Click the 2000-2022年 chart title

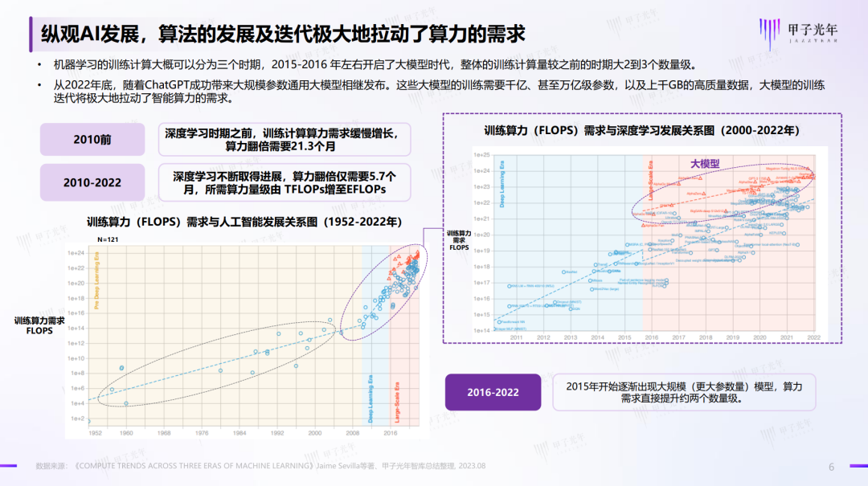point(641,130)
